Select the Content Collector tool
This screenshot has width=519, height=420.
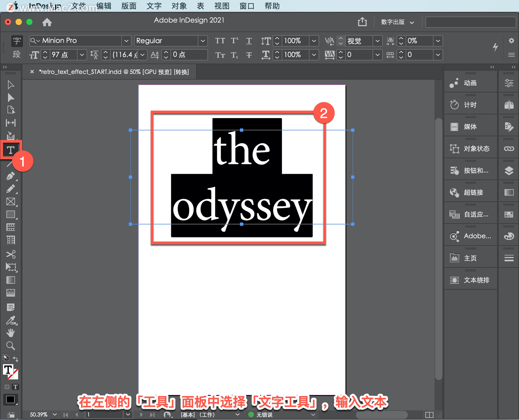point(11,136)
